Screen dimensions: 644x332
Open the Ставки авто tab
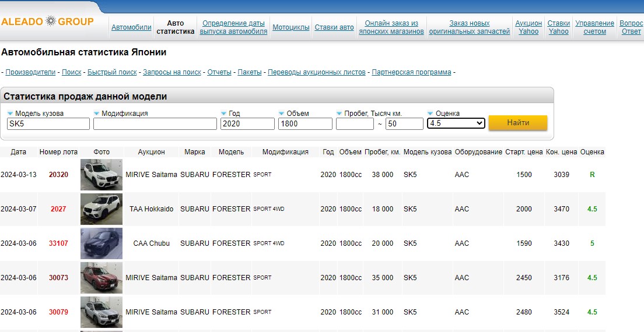[334, 27]
